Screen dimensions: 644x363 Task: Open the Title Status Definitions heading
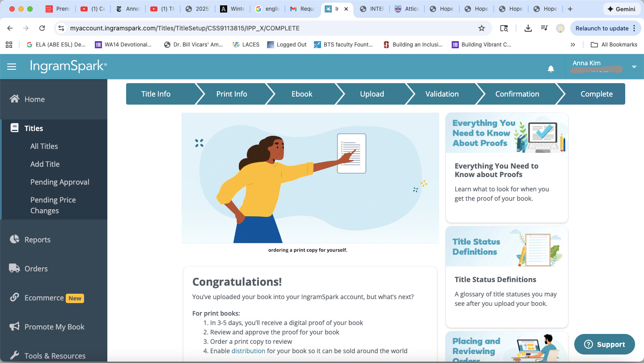[496, 279]
